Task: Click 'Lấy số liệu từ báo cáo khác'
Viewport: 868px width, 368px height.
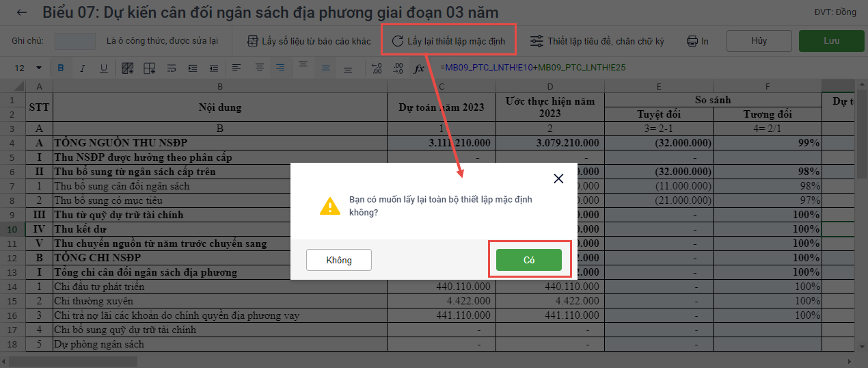Action: tap(309, 41)
